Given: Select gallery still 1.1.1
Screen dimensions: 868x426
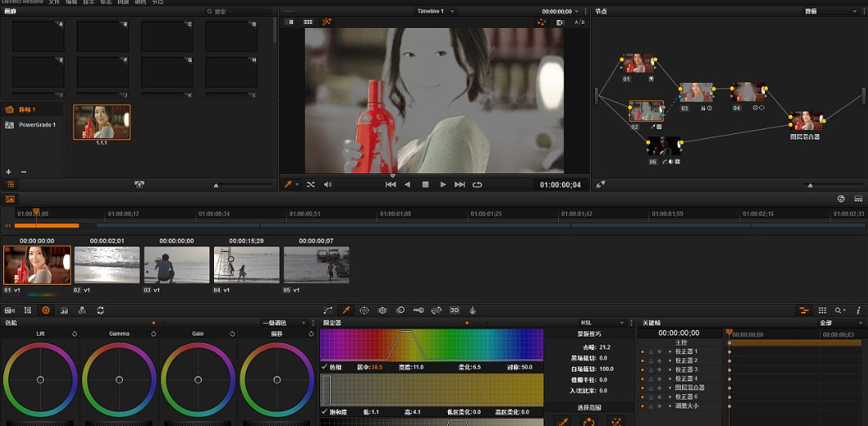Looking at the screenshot, I should 102,122.
